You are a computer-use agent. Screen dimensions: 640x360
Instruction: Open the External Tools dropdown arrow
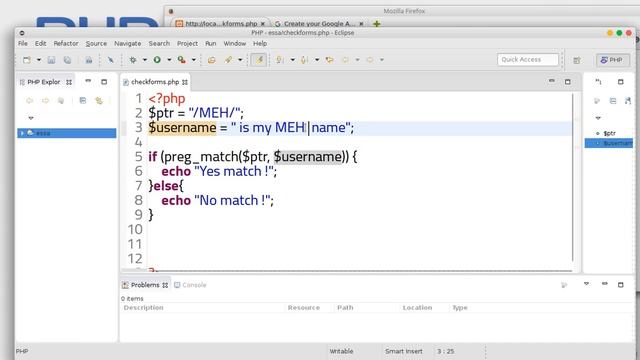coord(194,60)
